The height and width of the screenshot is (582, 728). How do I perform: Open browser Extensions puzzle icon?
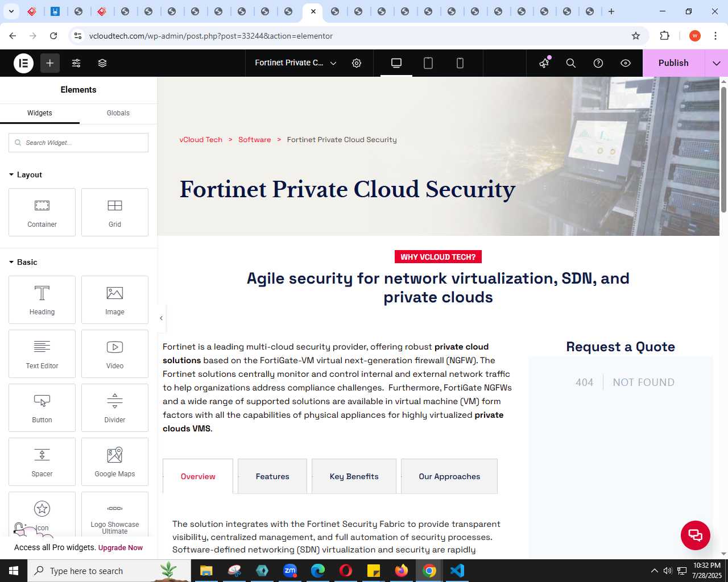pos(664,36)
